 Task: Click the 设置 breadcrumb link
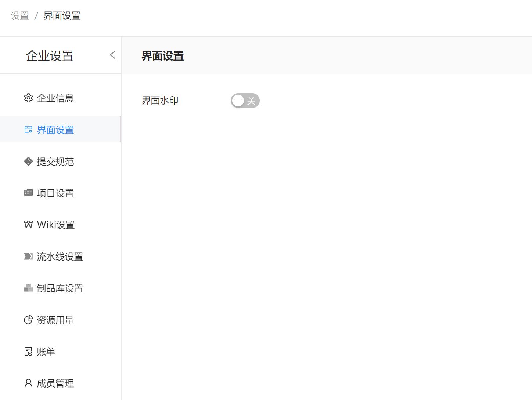(x=20, y=16)
